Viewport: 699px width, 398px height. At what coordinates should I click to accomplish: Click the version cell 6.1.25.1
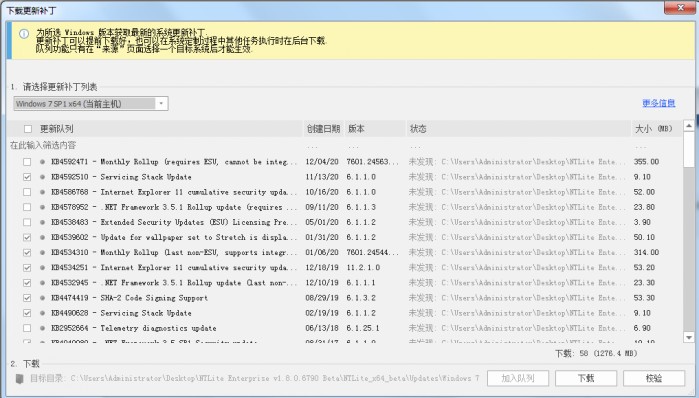pyautogui.click(x=363, y=328)
